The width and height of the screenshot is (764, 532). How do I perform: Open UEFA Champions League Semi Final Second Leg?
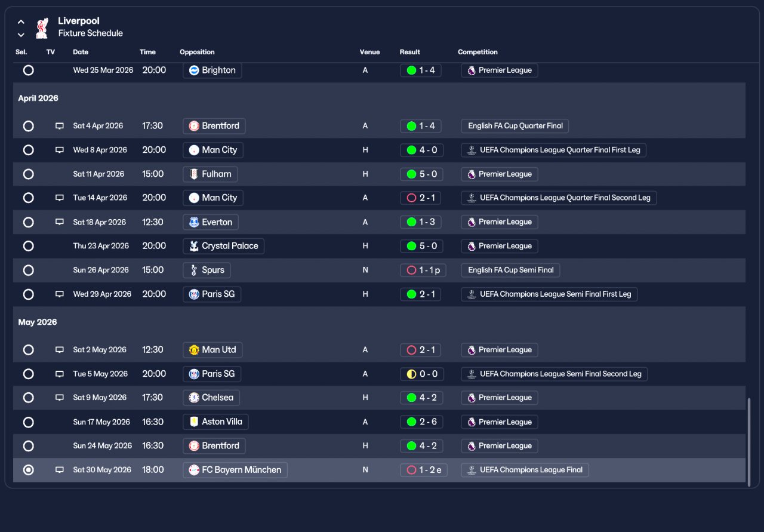pyautogui.click(x=554, y=374)
